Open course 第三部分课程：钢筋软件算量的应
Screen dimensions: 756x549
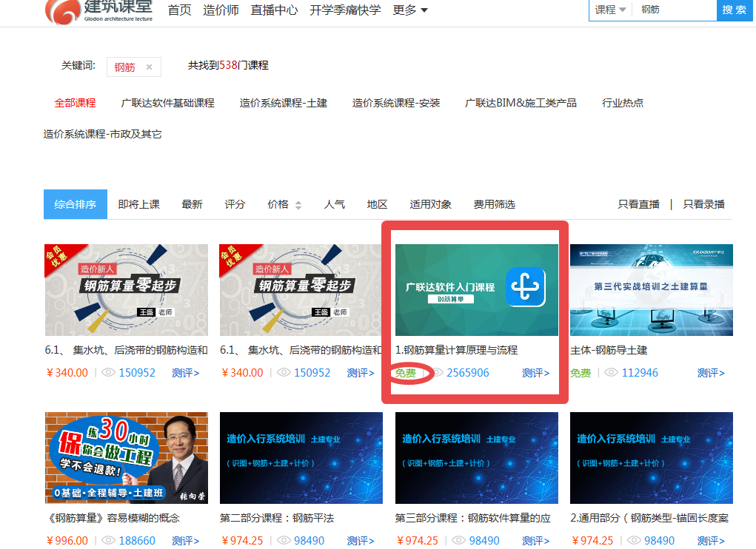tap(473, 518)
